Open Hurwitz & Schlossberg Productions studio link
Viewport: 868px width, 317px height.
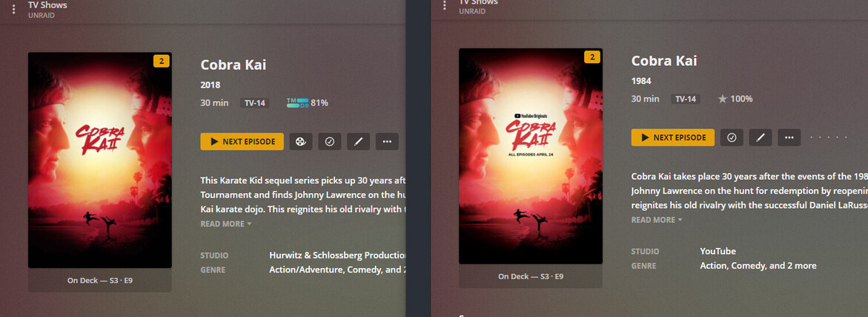[x=338, y=255]
